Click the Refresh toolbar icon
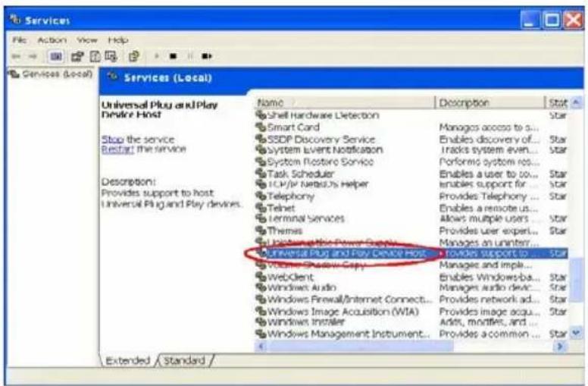 [x=95, y=56]
